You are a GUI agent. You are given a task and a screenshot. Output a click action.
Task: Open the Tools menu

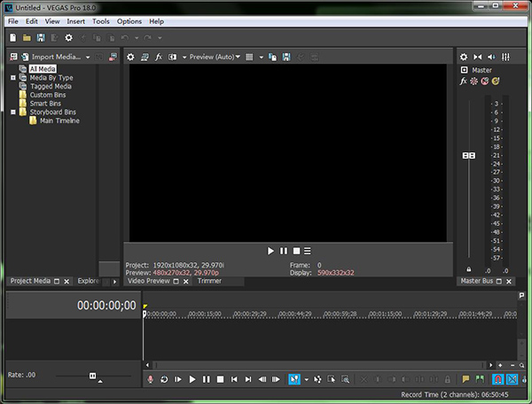click(x=101, y=21)
